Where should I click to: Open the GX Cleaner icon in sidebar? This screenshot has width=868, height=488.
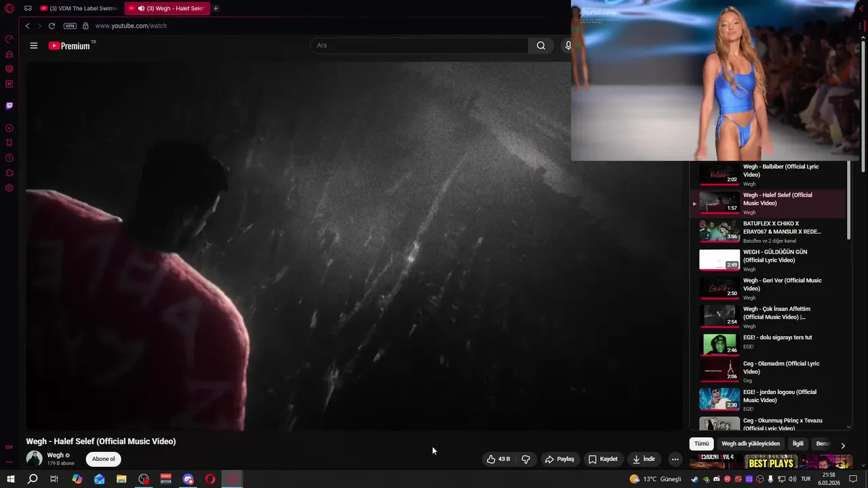point(9,54)
